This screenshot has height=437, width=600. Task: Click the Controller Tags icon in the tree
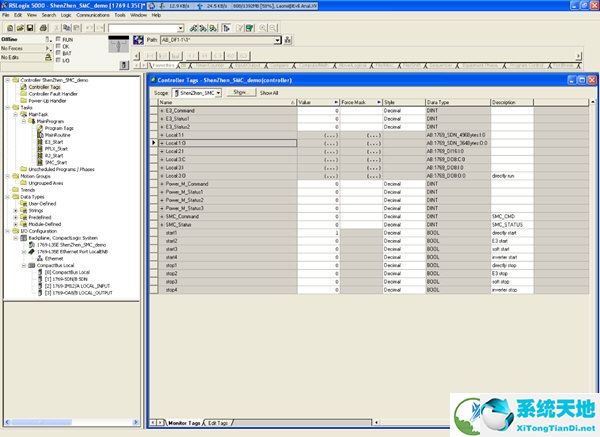[24, 87]
